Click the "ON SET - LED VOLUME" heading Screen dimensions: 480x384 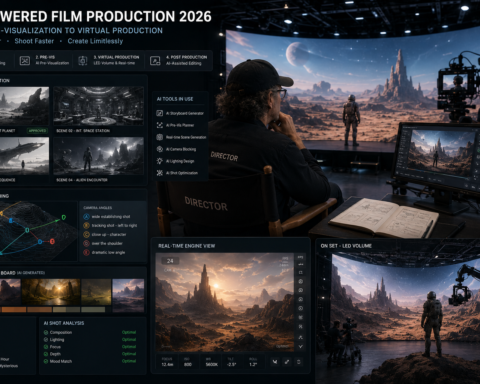(346, 246)
